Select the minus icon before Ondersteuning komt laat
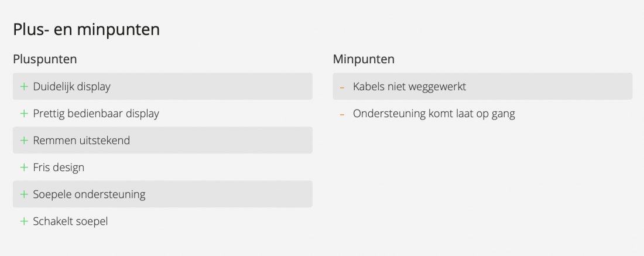Image resolution: width=644 pixels, height=256 pixels. (x=342, y=114)
